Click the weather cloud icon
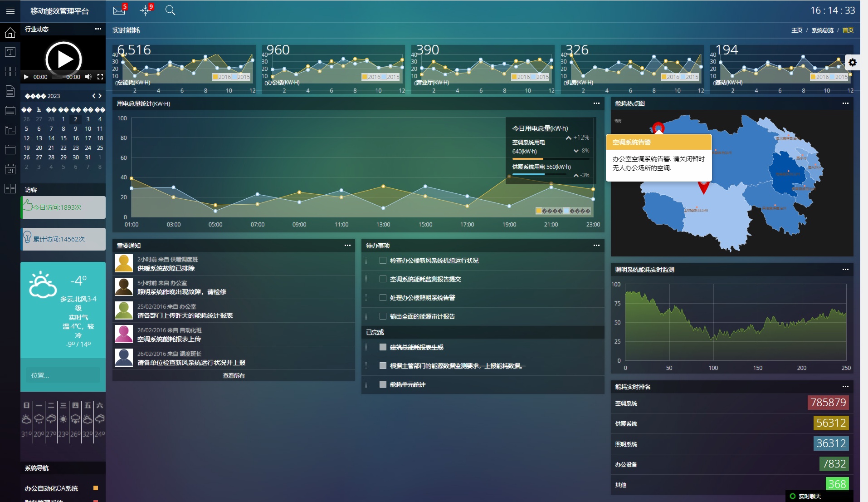The height and width of the screenshot is (502, 868). [x=43, y=285]
